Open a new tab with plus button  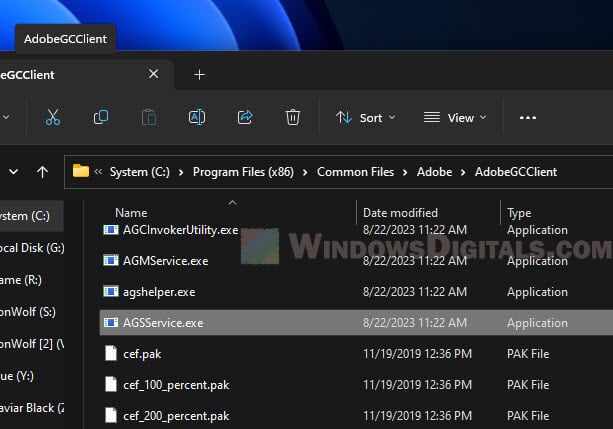tap(199, 74)
